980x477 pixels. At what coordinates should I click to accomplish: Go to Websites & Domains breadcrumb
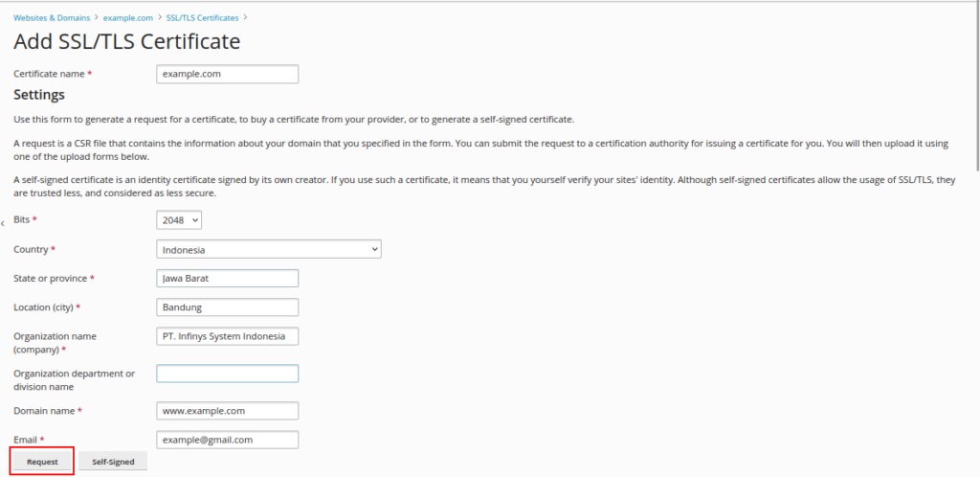click(x=52, y=17)
